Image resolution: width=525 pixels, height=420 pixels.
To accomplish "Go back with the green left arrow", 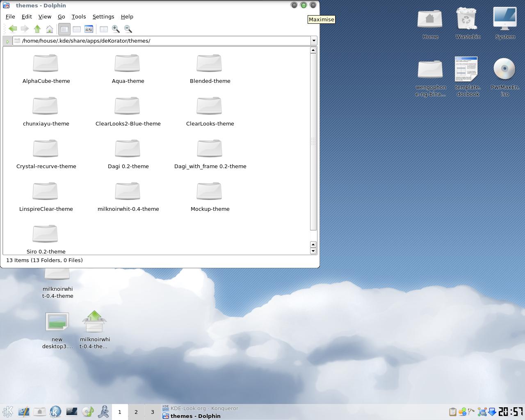I will (x=13, y=29).
